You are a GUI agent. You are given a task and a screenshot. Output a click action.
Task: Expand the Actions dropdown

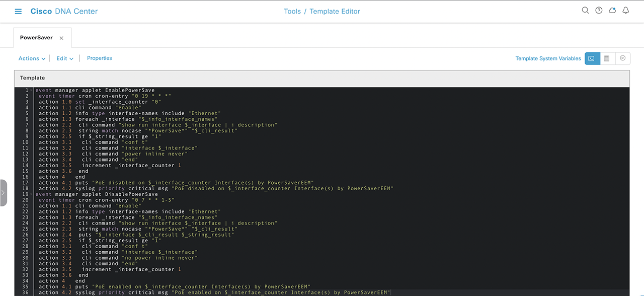pos(32,58)
